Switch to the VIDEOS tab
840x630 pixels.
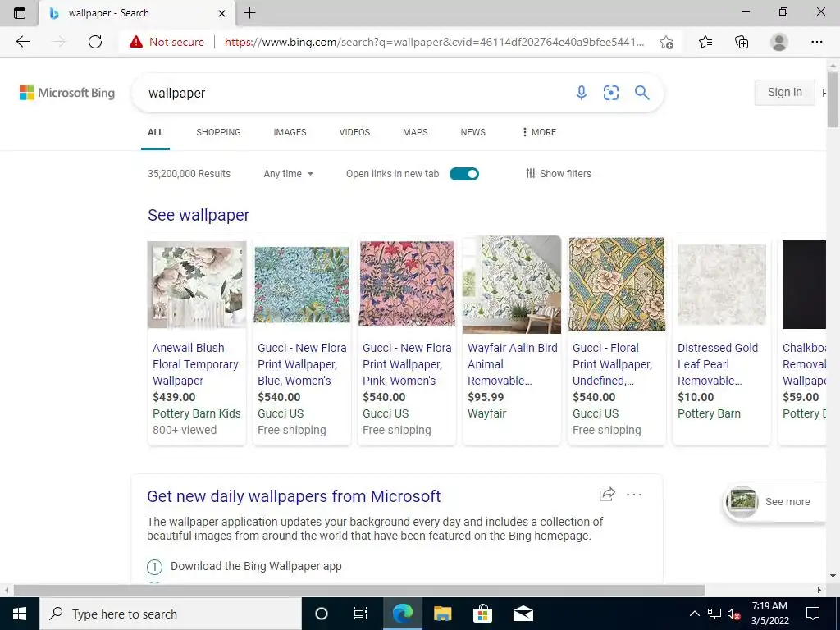(354, 132)
